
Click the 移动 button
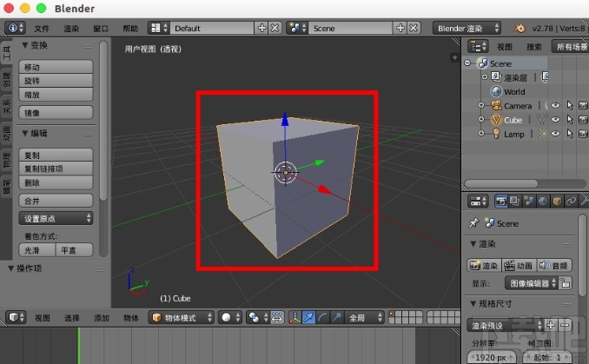(56, 67)
